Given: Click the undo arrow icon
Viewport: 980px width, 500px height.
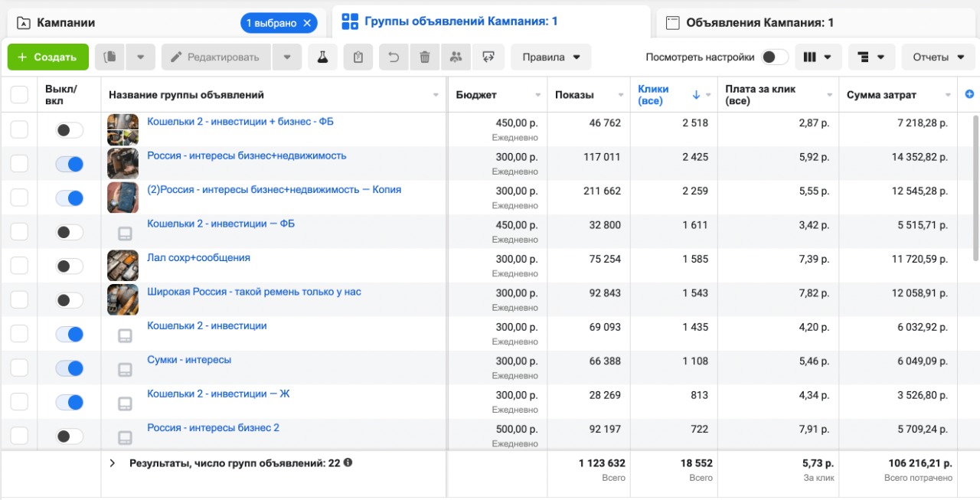Looking at the screenshot, I should coord(394,57).
